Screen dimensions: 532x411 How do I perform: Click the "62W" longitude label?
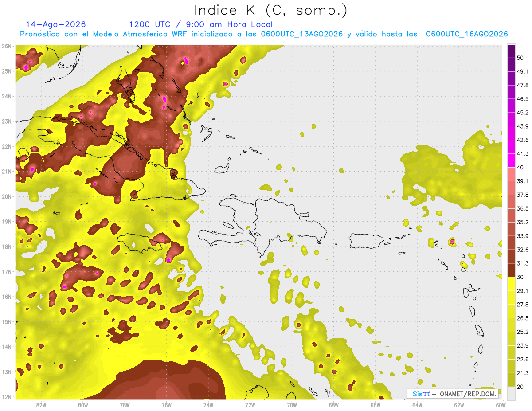459,404
